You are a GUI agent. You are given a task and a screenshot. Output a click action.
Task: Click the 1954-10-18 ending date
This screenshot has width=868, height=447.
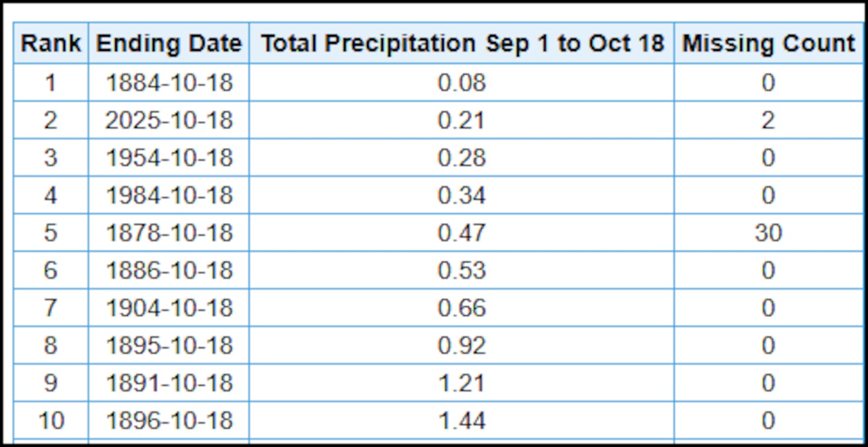point(169,158)
